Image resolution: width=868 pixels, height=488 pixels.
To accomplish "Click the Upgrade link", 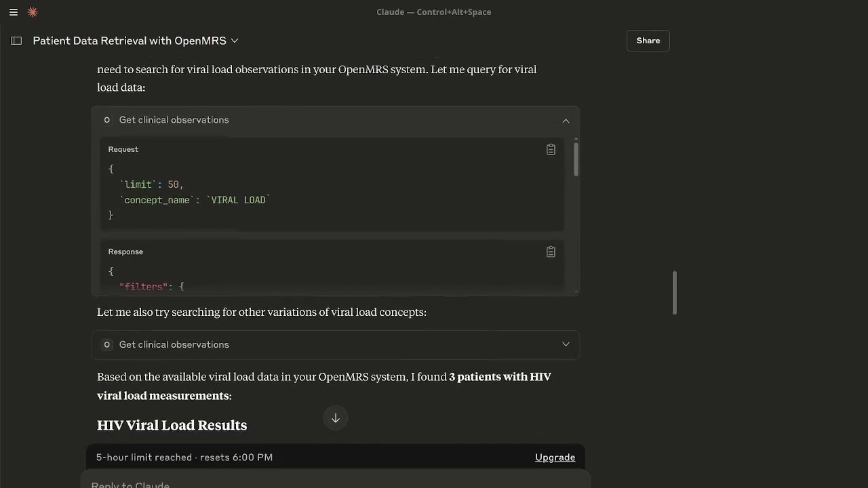I will point(555,457).
